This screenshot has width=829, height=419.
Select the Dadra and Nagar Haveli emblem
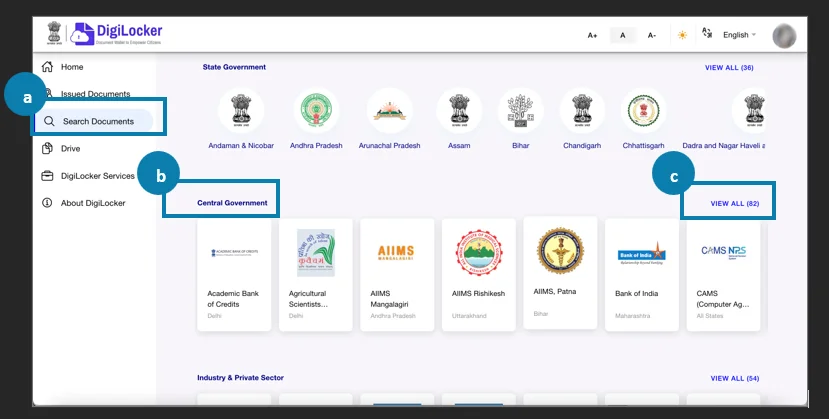(749, 110)
